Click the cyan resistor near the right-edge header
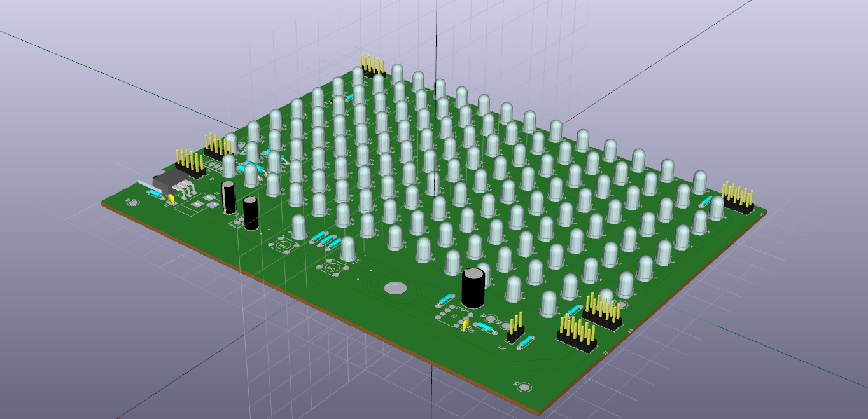 (706, 202)
